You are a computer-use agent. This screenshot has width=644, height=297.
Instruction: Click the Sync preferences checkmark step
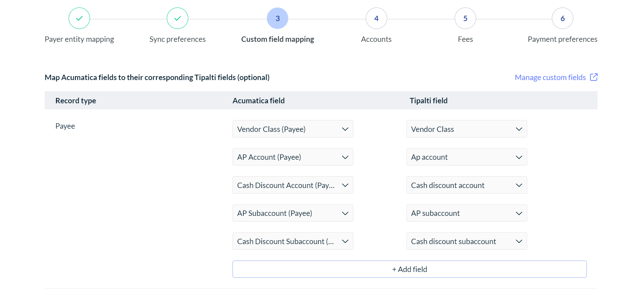pyautogui.click(x=178, y=18)
